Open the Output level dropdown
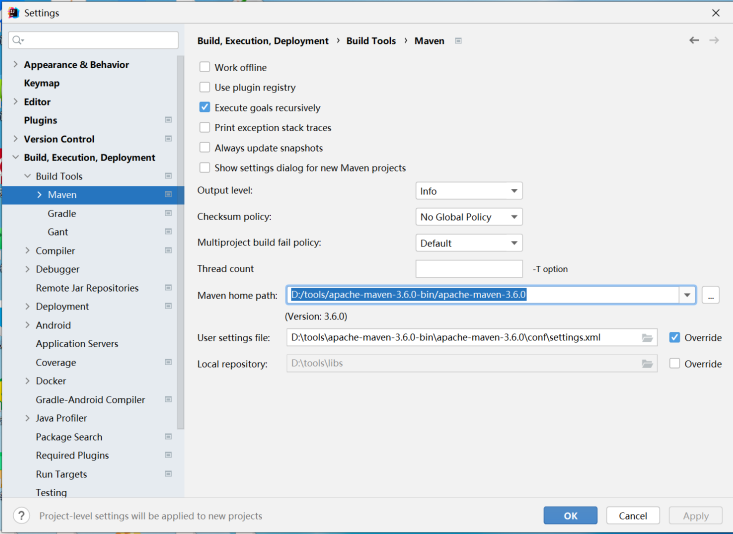Image resolution: width=733 pixels, height=534 pixels. (x=469, y=191)
